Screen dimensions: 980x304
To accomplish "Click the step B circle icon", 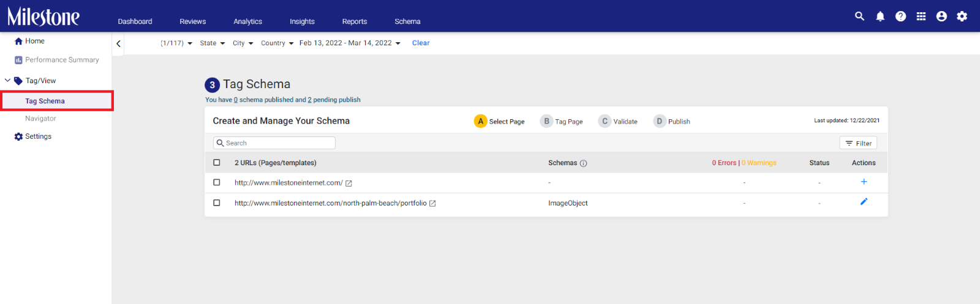I will point(546,121).
